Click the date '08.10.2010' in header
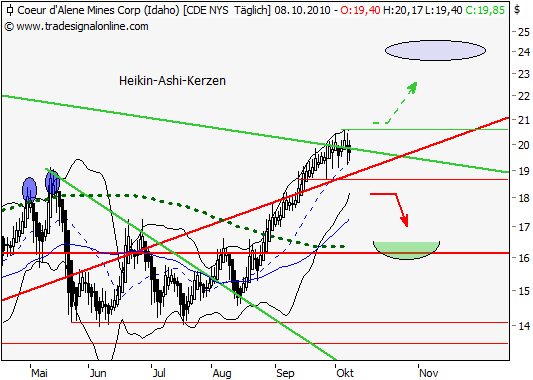The width and height of the screenshot is (533, 380). click(302, 10)
